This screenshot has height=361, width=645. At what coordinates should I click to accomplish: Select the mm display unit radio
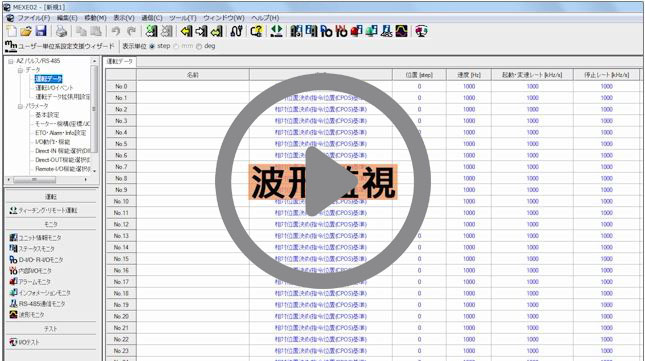click(x=176, y=46)
